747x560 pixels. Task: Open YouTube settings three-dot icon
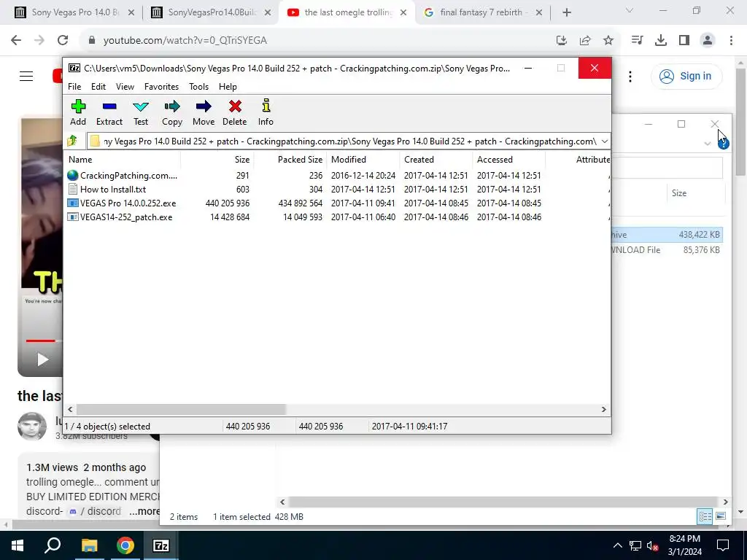630,76
